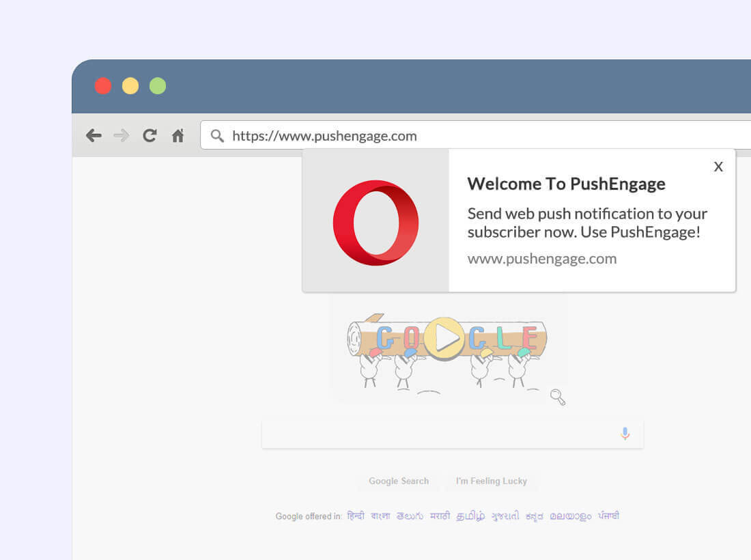Click the yellow traffic-light dot
This screenshot has width=751, height=560.
pyautogui.click(x=130, y=85)
